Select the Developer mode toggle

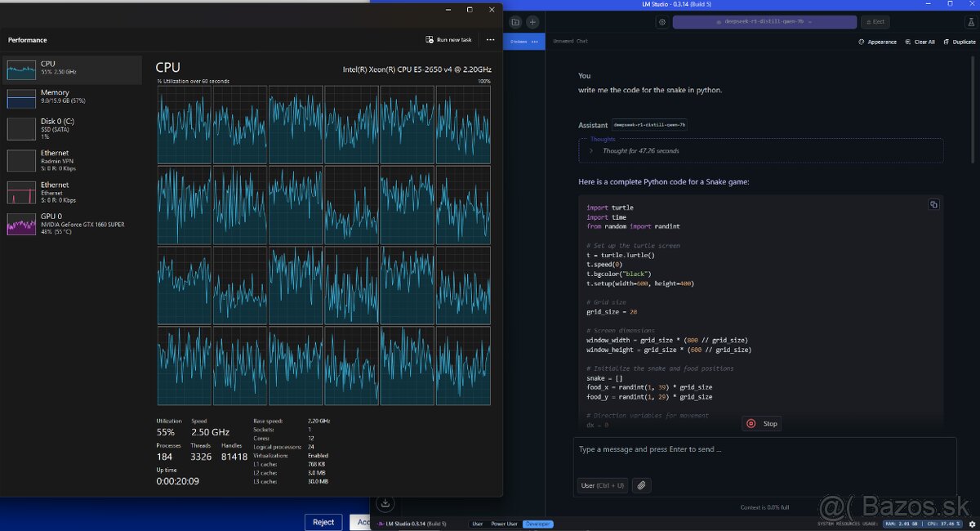538,524
